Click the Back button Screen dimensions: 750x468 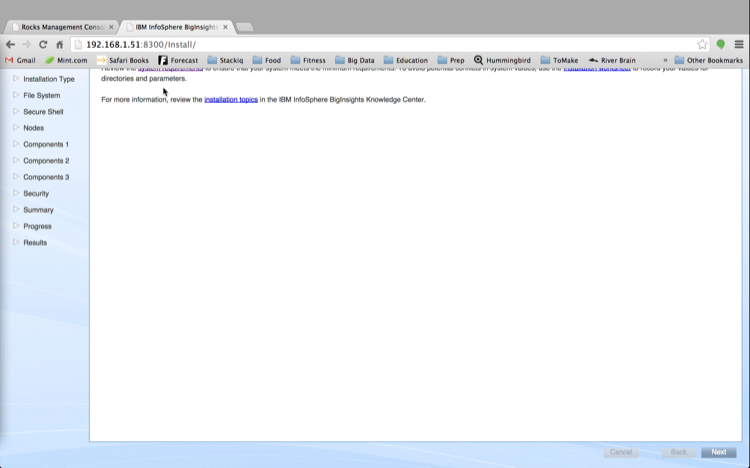click(678, 452)
